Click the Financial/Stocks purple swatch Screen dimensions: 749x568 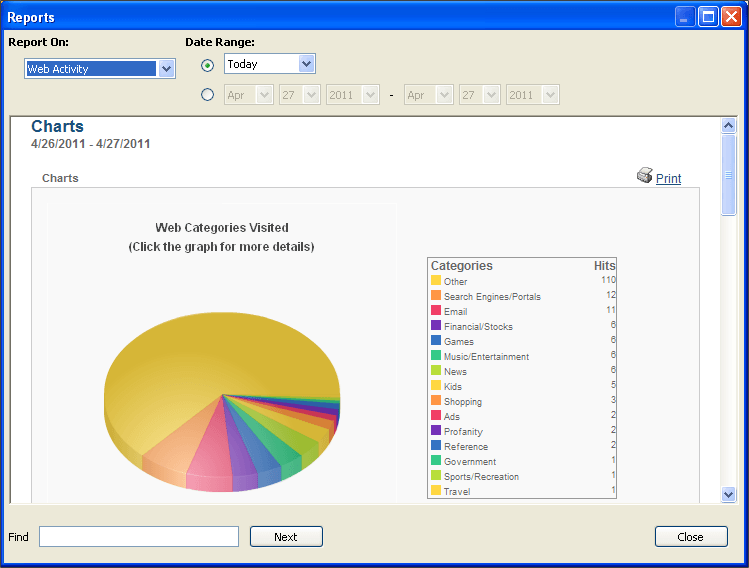click(436, 325)
